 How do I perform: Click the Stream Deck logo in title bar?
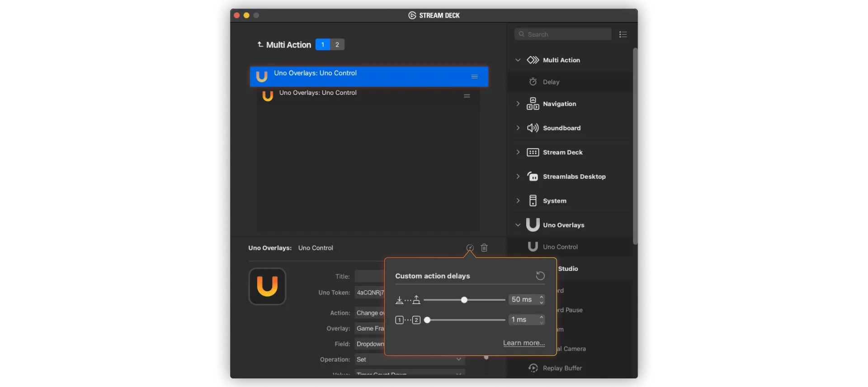click(x=412, y=15)
